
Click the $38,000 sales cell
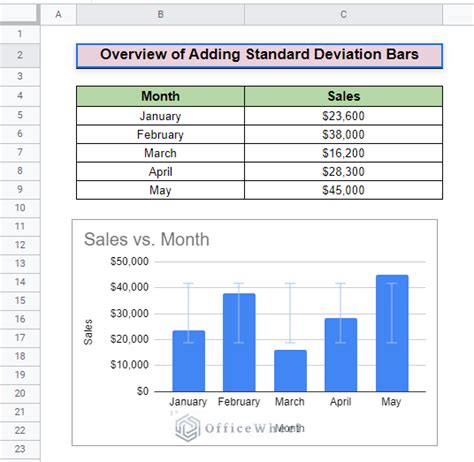point(343,135)
